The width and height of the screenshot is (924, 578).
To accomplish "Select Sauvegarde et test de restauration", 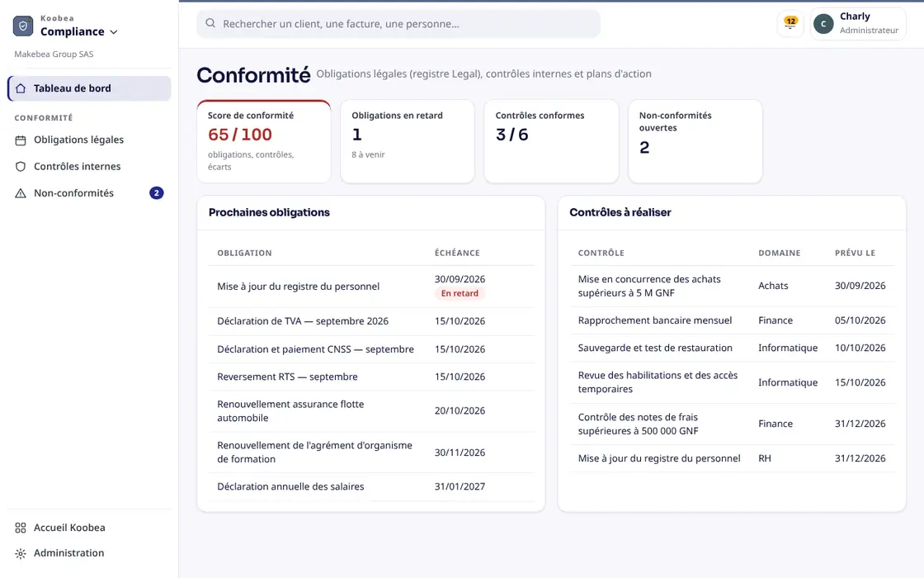I will click(732, 348).
